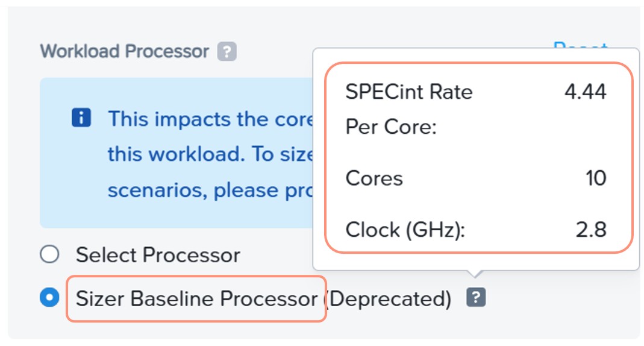Click the Clock (GHz) label

click(405, 230)
